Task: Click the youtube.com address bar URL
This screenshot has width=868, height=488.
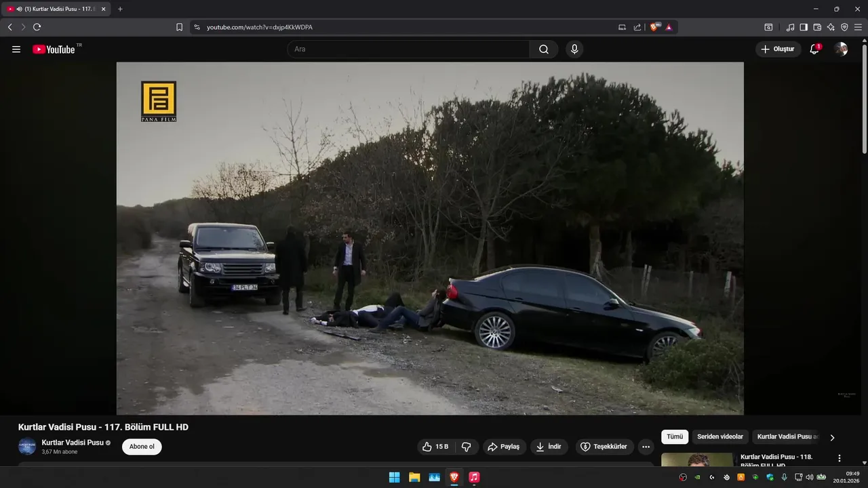Action: tap(260, 27)
